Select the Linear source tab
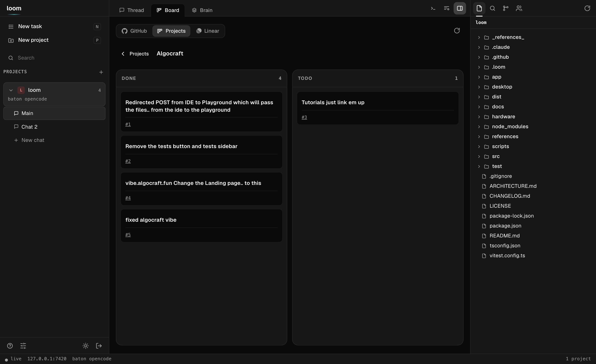The width and height of the screenshot is (596, 364). pos(208,31)
